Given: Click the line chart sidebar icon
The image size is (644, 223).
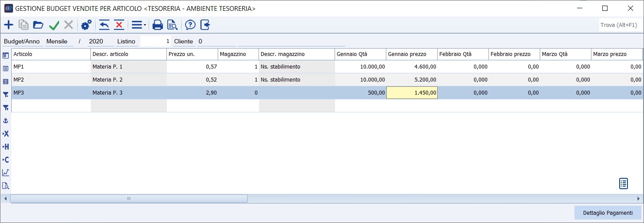Looking at the screenshot, I should 6,173.
